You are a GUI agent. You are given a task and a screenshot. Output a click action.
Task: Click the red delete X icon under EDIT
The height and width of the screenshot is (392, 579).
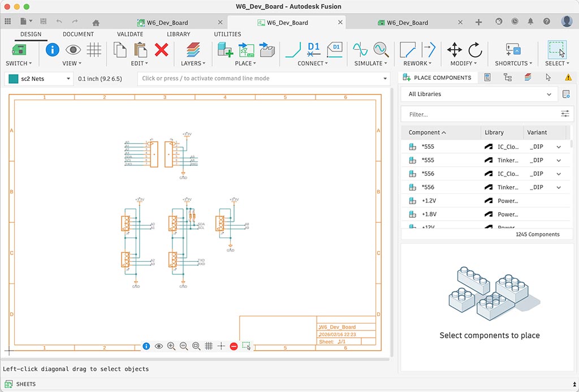[x=160, y=50]
